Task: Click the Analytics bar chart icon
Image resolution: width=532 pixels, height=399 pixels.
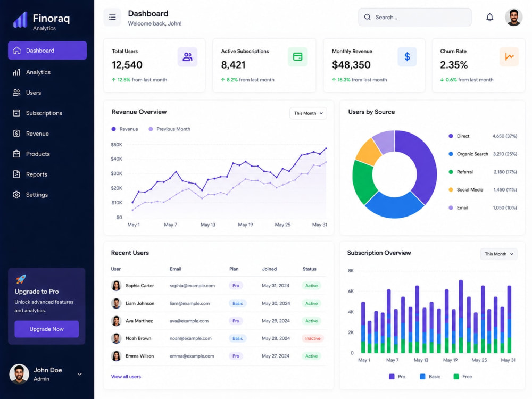Action: 16,72
